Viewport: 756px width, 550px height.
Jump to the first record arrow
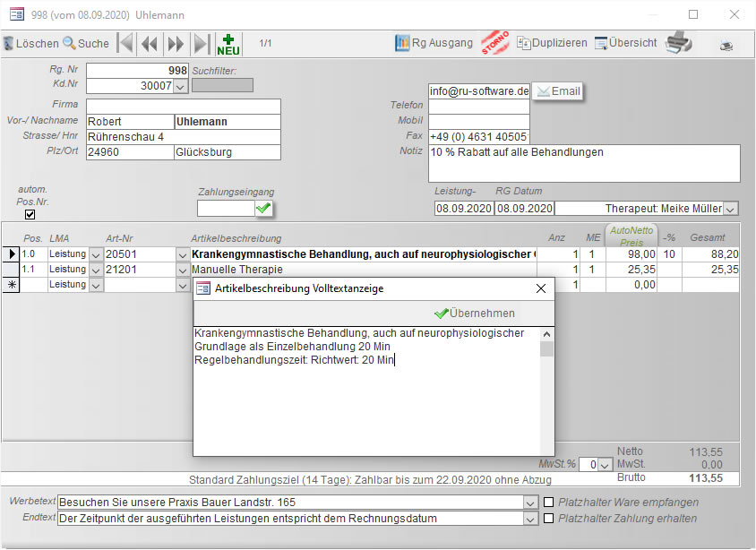(x=125, y=43)
